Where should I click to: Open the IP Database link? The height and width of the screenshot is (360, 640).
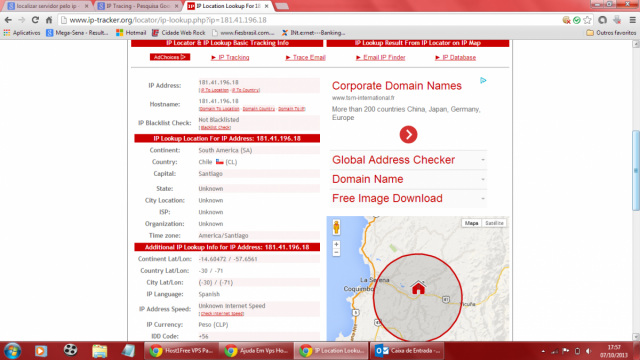456,58
